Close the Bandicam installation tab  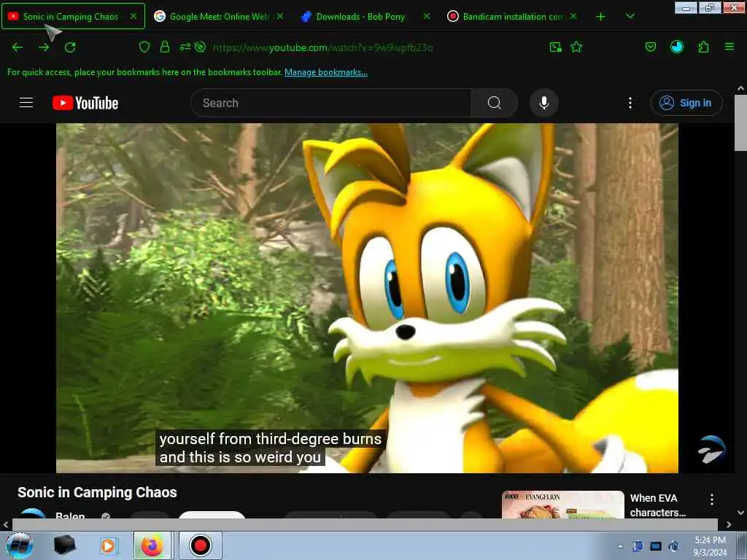[573, 16]
